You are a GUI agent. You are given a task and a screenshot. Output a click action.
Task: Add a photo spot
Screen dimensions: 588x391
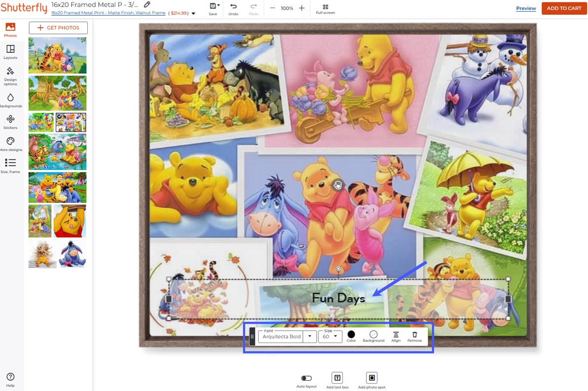point(371,380)
